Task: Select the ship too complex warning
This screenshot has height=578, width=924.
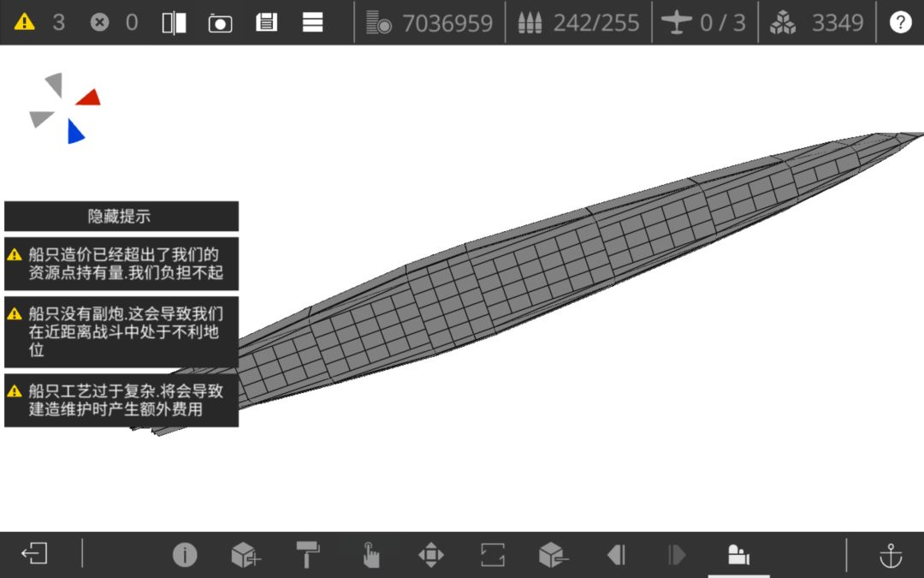Action: [121, 400]
